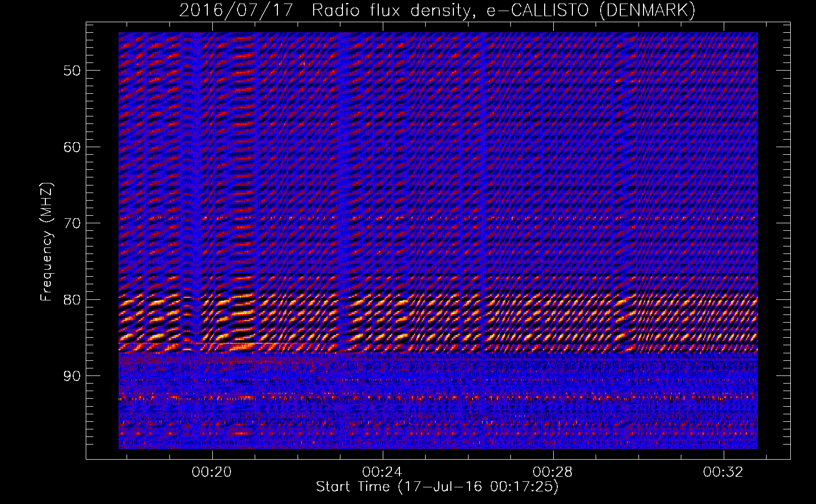Click the 00:32 time tick label
Screen dimensions: 816x504
click(723, 472)
